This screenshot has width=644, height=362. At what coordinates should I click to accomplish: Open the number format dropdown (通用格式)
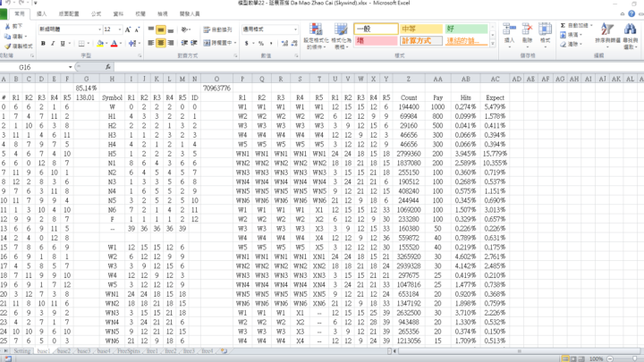pos(296,29)
